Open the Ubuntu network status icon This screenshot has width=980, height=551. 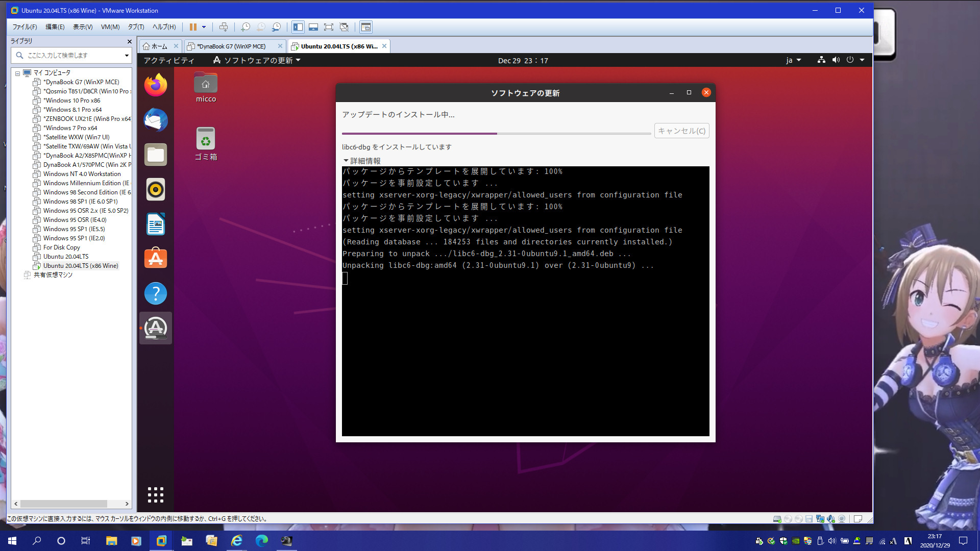[x=821, y=60]
